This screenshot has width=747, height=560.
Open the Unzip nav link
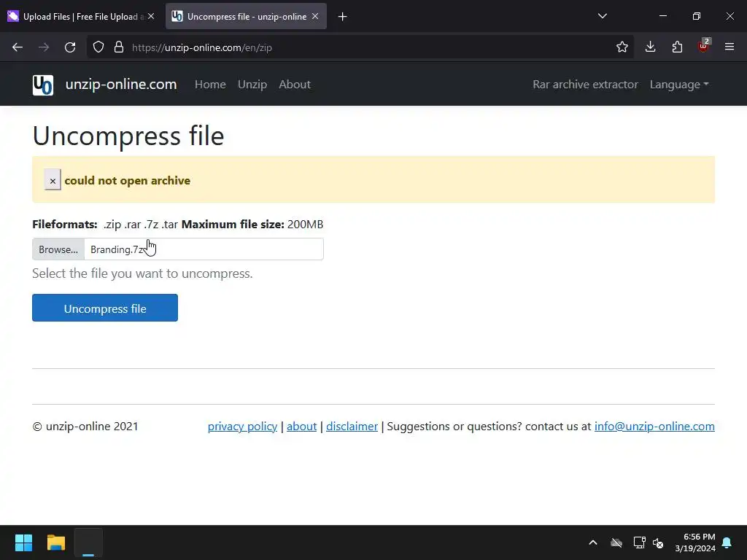(252, 85)
